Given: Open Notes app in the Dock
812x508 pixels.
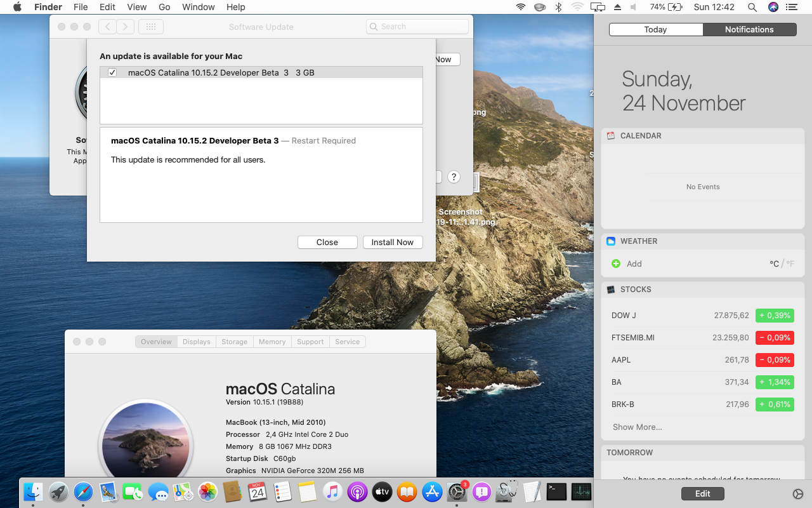Looking at the screenshot, I should [307, 492].
